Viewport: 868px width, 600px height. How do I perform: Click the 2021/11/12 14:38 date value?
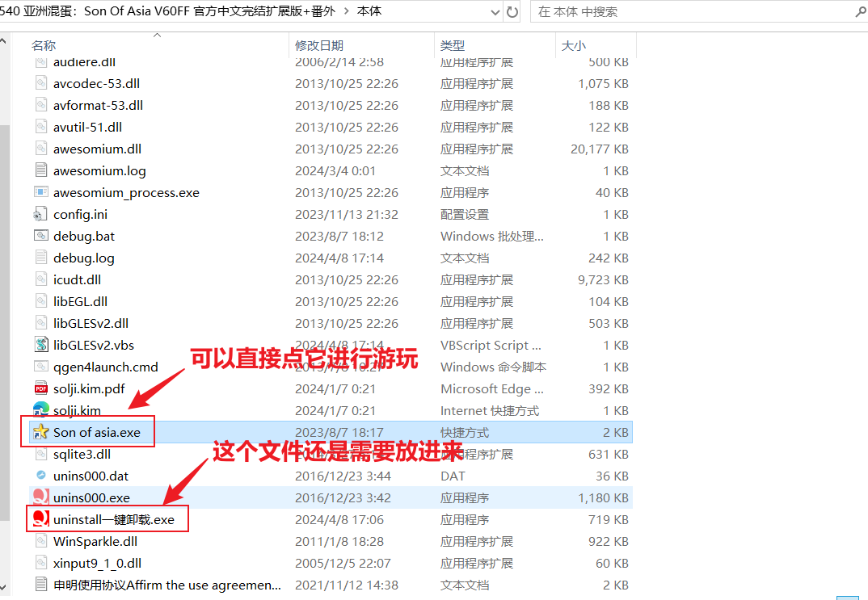pos(347,585)
